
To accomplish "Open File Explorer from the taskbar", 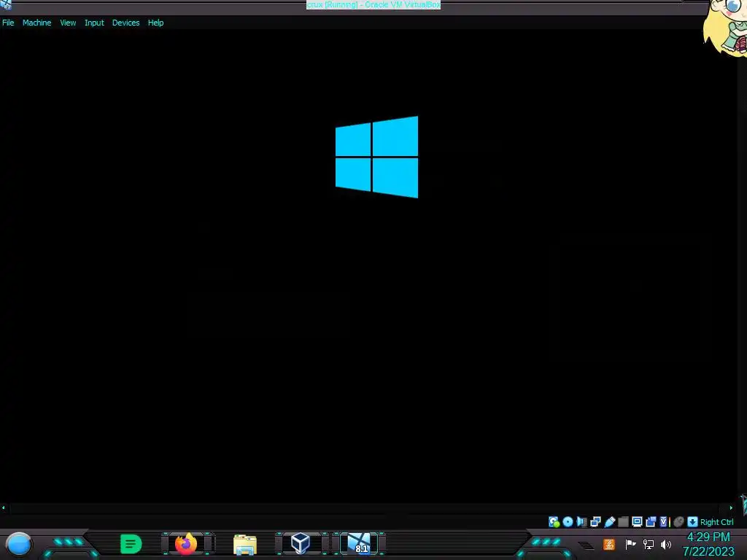I will tap(245, 544).
